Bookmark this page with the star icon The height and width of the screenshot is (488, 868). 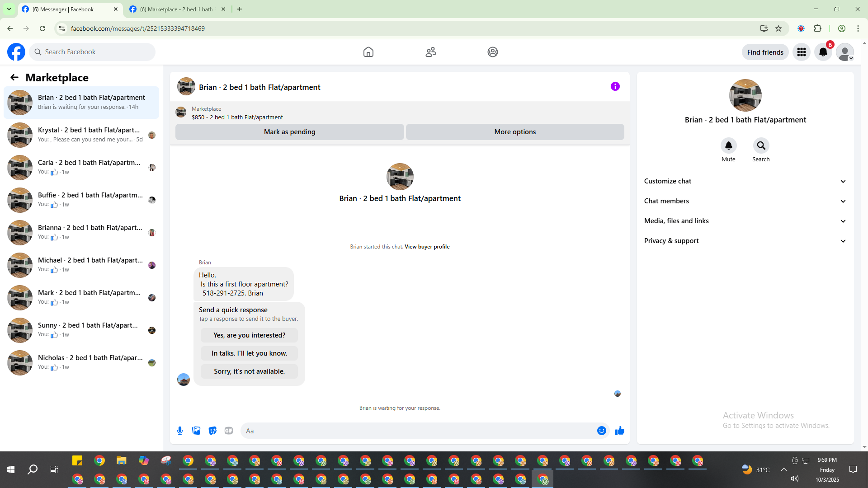(x=778, y=28)
